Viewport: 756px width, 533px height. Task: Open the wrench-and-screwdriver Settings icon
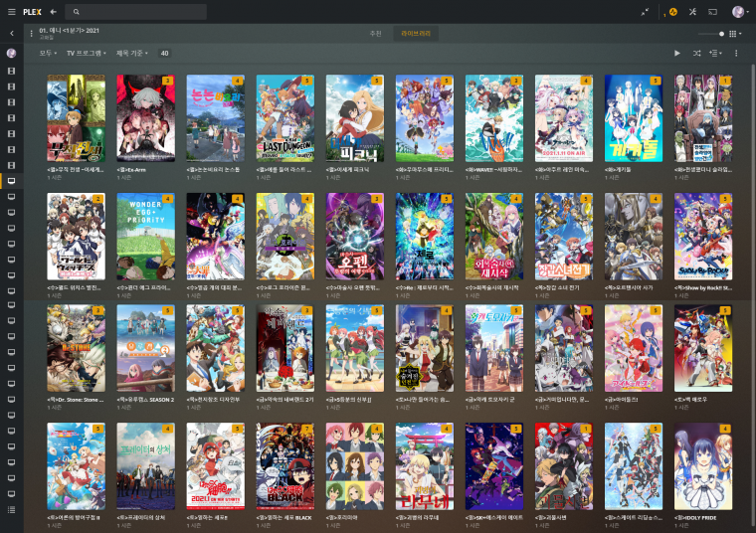click(x=693, y=12)
